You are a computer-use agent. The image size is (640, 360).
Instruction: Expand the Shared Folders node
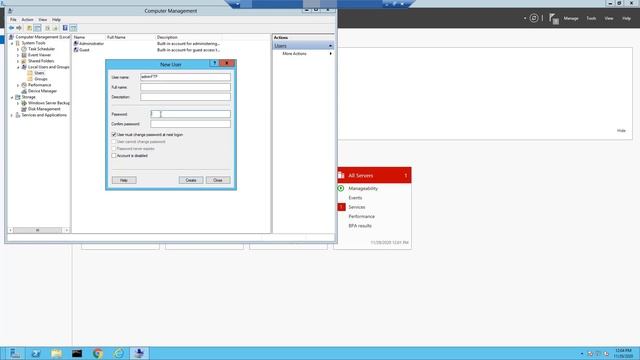pyautogui.click(x=18, y=61)
